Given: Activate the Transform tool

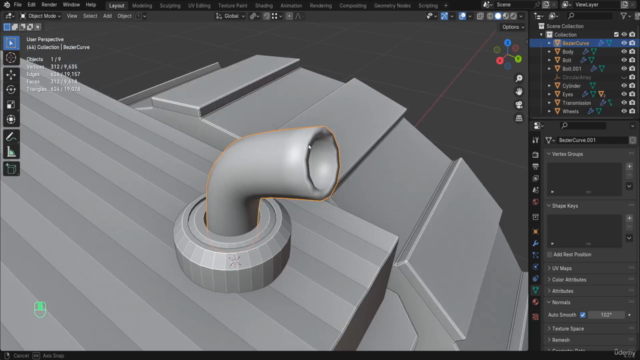Looking at the screenshot, I should (x=11, y=120).
